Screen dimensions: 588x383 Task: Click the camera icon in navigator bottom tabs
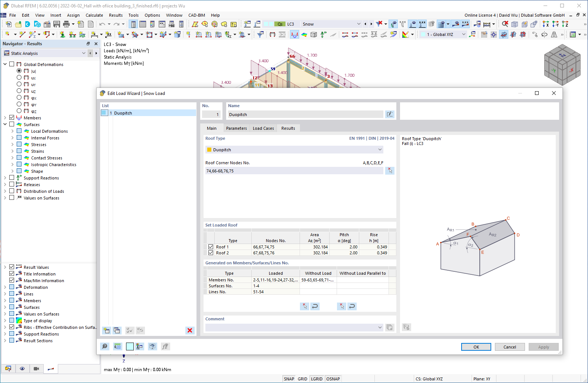click(36, 369)
